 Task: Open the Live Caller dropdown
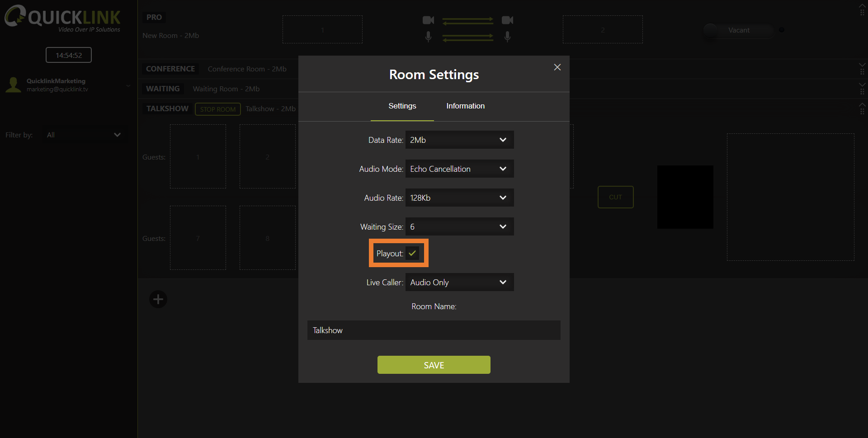pyautogui.click(x=459, y=283)
